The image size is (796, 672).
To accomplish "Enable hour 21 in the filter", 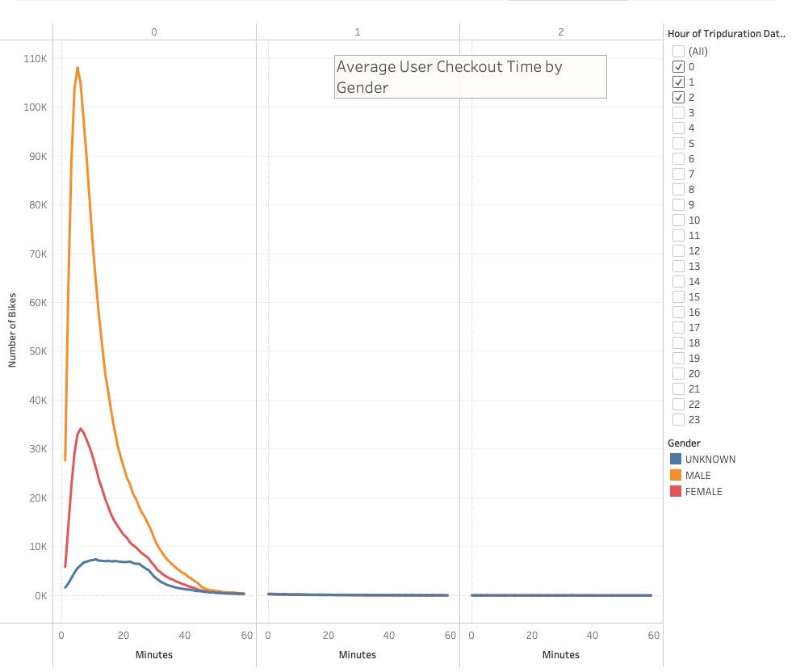I will click(x=678, y=389).
